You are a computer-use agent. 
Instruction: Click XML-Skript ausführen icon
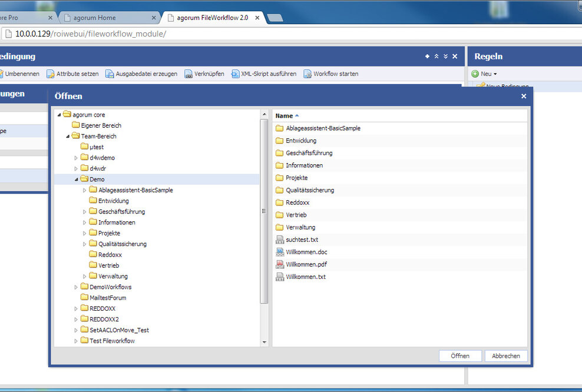236,74
